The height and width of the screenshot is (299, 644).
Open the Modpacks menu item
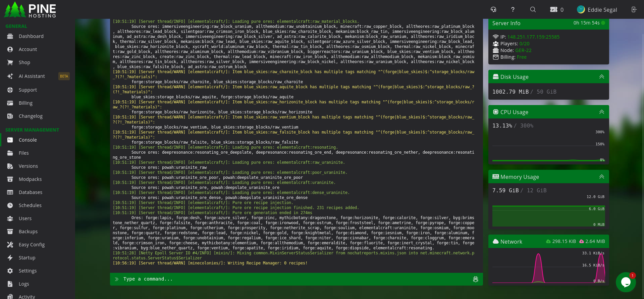[30, 179]
